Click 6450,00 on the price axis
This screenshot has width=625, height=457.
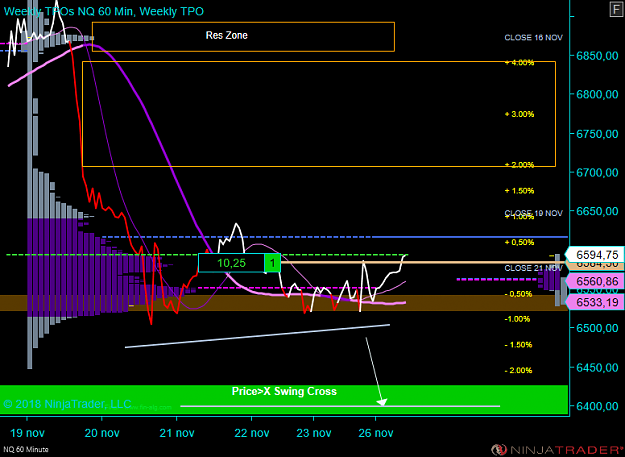(597, 367)
